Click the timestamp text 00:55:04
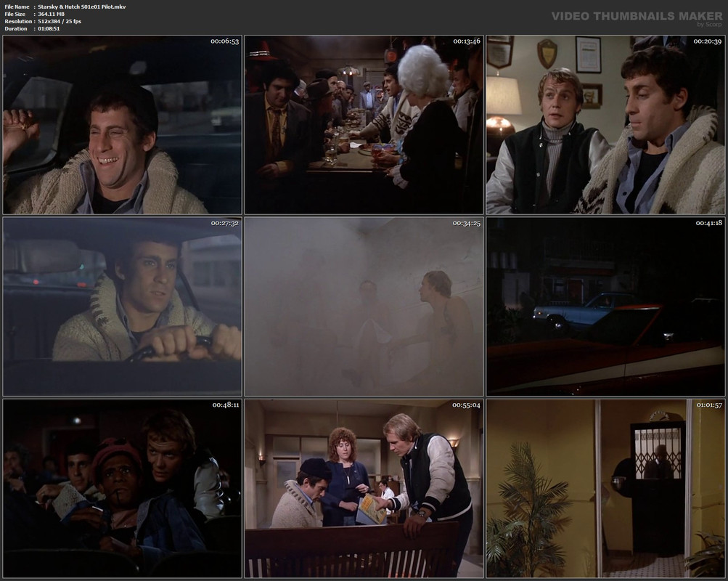728x581 pixels. point(467,405)
